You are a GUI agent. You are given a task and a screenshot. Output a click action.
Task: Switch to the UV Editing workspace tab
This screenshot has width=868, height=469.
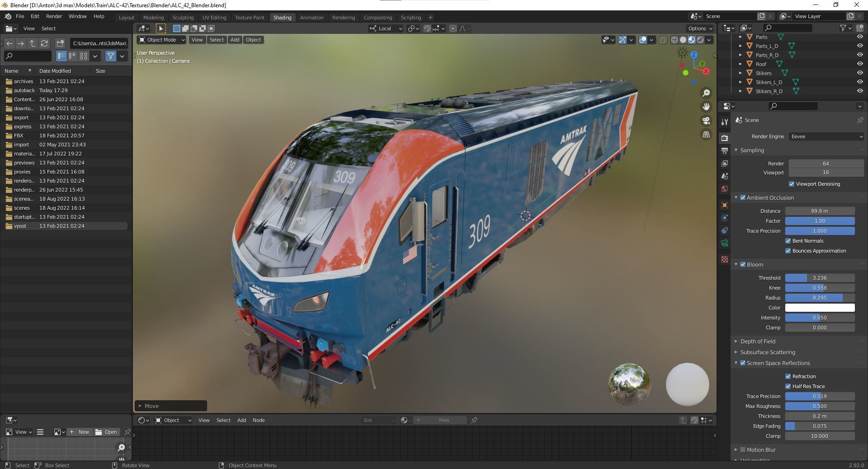(214, 18)
